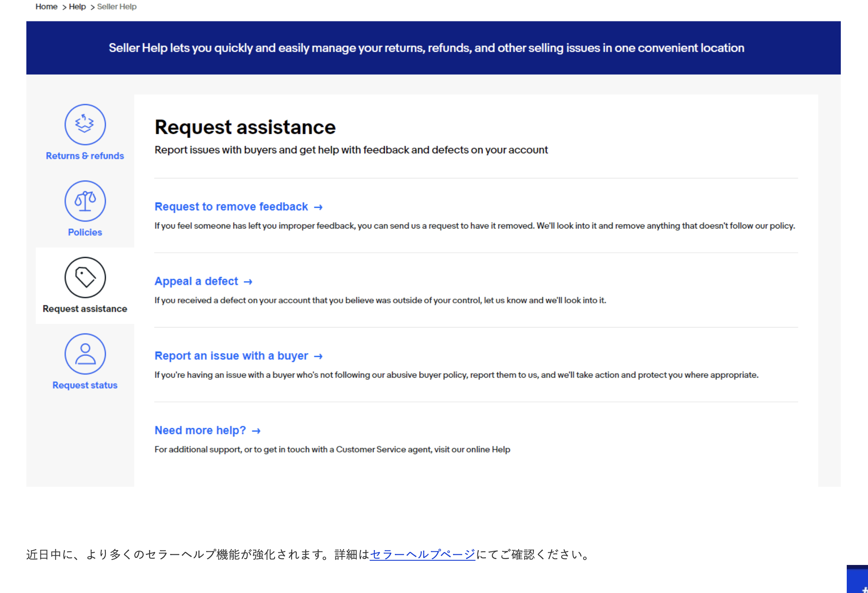
Task: Select the Request assistance tab label
Action: coord(85,309)
